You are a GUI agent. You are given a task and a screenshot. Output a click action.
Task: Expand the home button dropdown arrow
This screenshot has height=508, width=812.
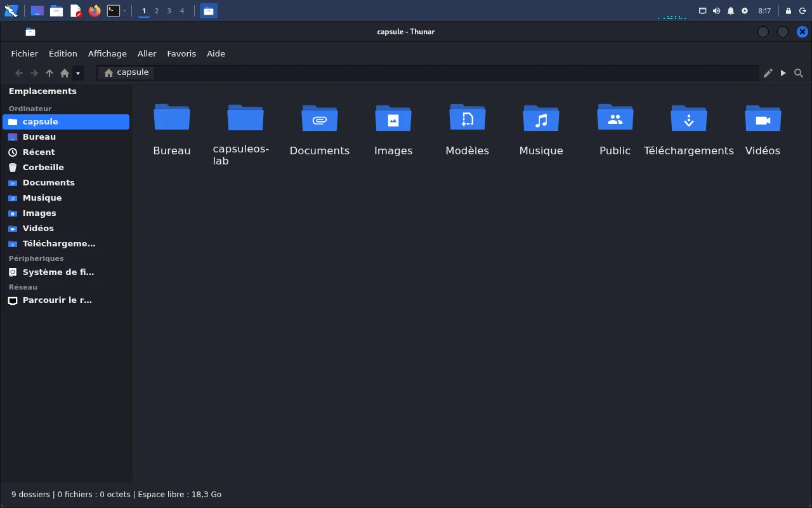point(78,73)
